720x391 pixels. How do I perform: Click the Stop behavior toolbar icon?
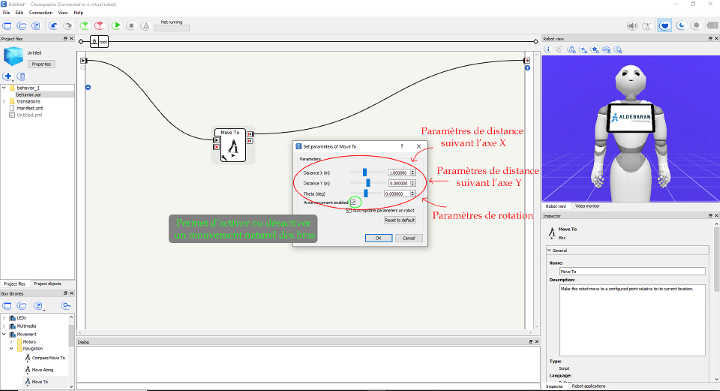pos(131,26)
